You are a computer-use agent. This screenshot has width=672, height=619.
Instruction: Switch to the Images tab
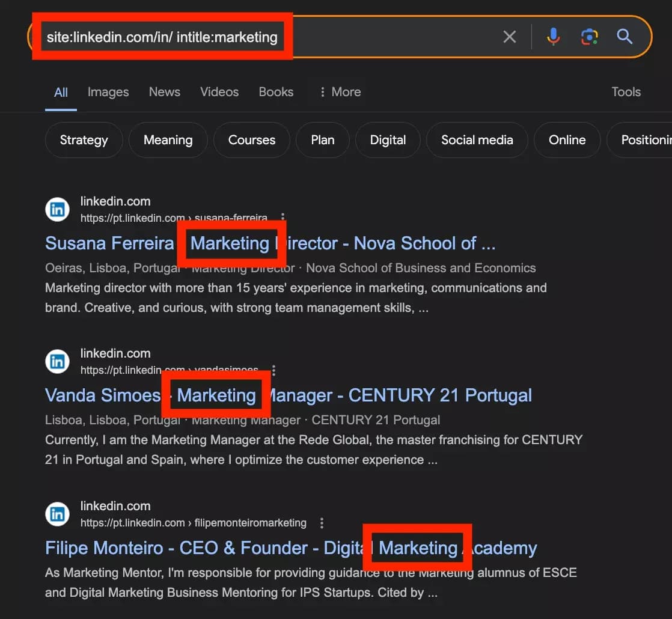108,91
